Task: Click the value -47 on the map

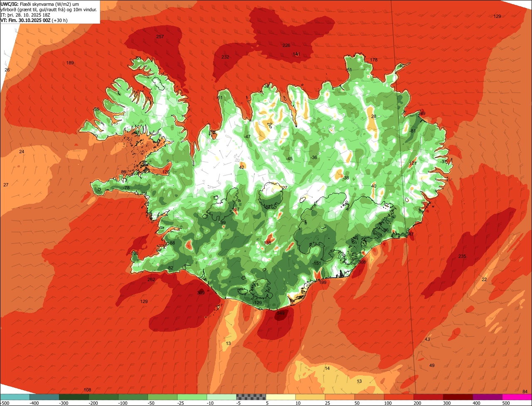Action: pos(247,137)
